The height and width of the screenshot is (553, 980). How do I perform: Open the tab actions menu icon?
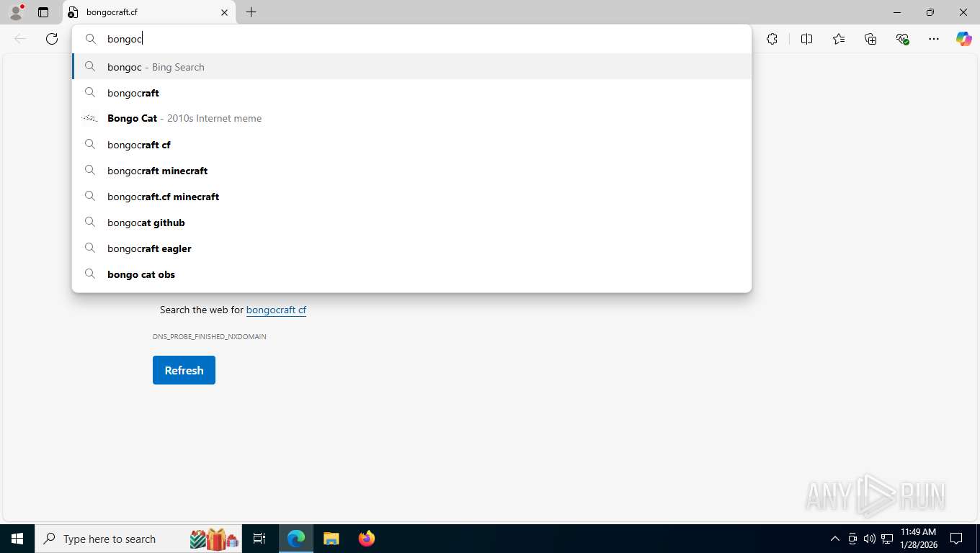(x=43, y=12)
